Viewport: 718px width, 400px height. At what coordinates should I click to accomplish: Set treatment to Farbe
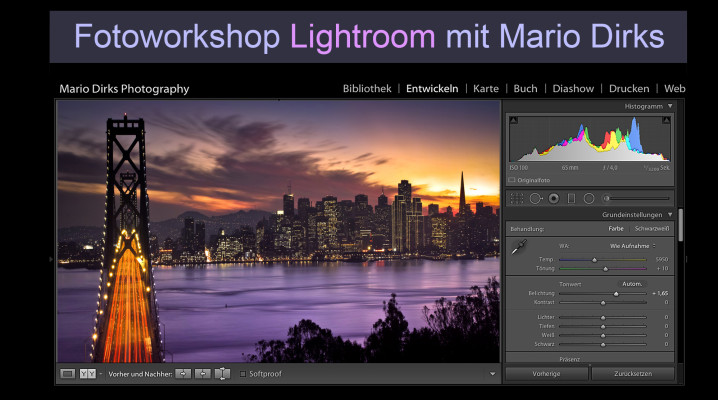click(616, 228)
